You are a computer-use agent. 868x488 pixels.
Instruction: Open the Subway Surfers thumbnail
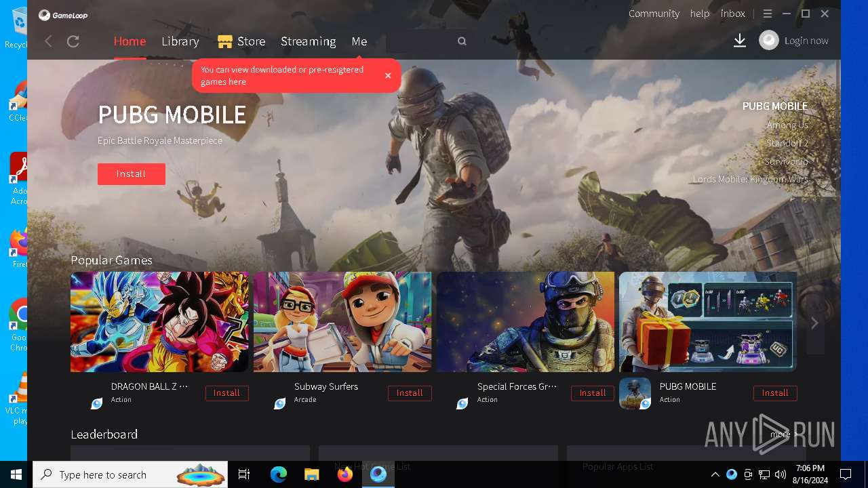(342, 322)
